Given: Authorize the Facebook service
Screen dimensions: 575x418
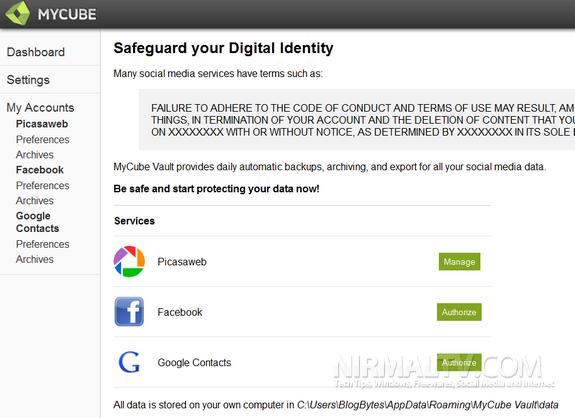Looking at the screenshot, I should 459,312.
